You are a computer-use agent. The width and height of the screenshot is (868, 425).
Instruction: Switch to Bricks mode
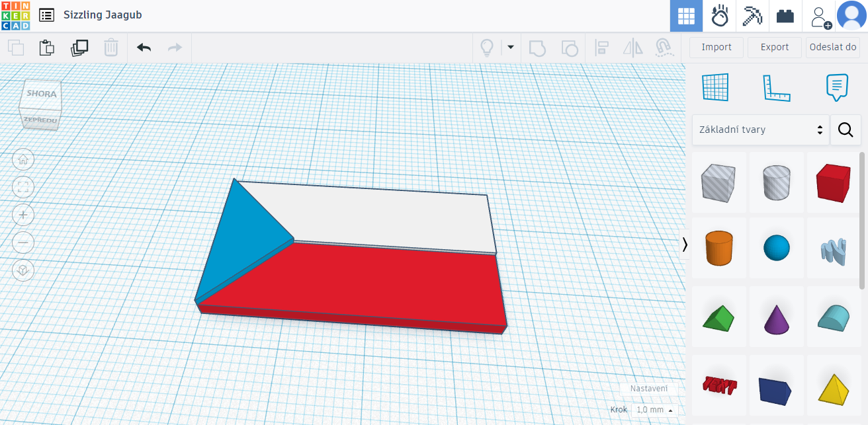(x=785, y=16)
